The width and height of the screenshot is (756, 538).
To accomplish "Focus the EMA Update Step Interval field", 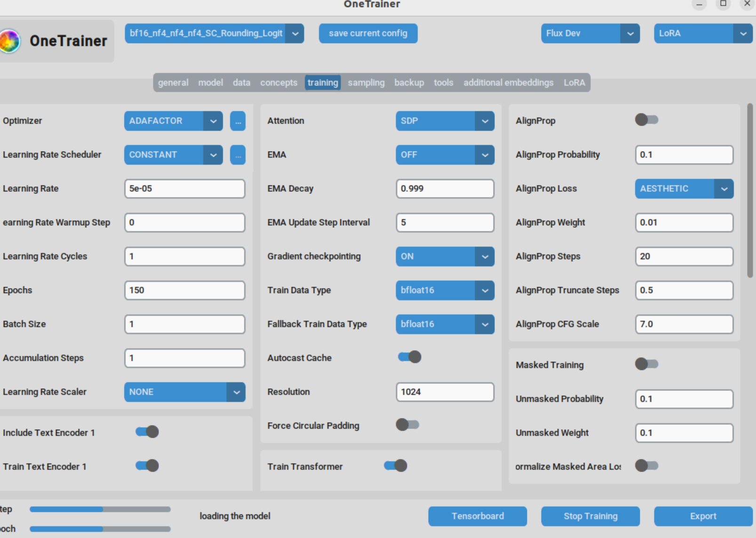I will 445,223.
